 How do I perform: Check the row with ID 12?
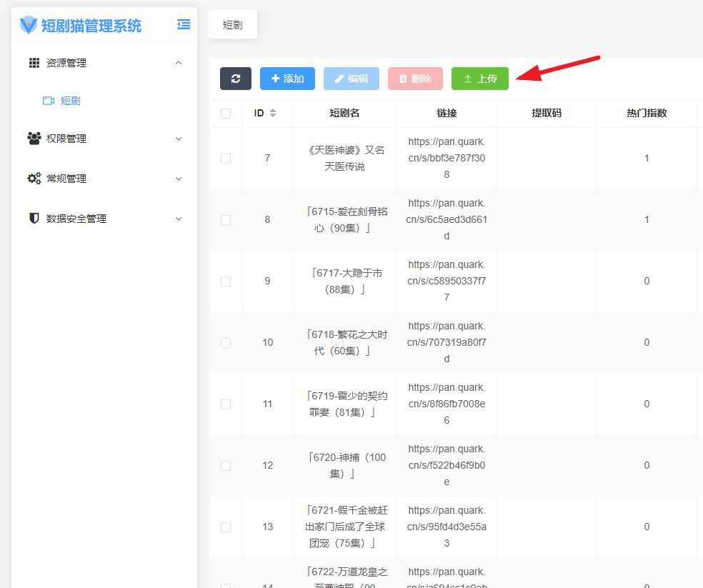pos(226,466)
